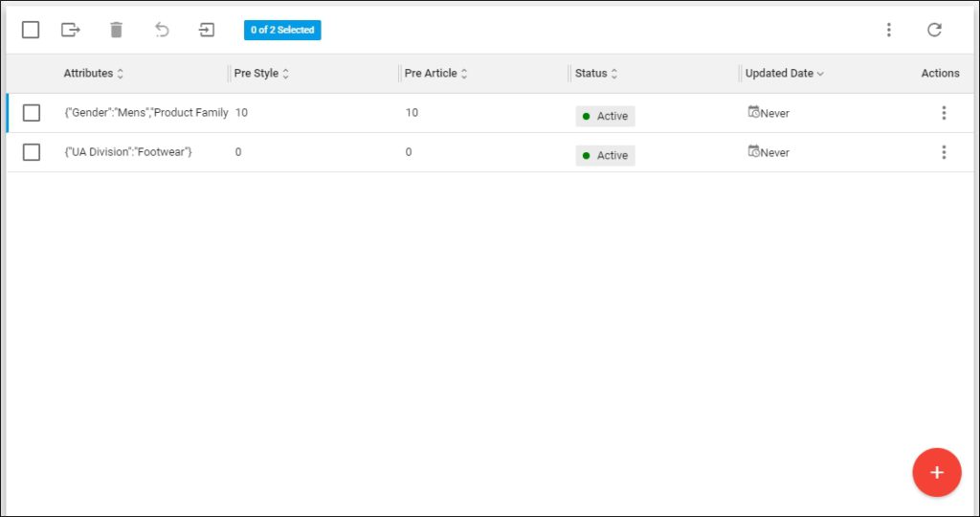980x517 pixels.
Task: Check the box for the UA Division Footwear row
Action: [32, 152]
